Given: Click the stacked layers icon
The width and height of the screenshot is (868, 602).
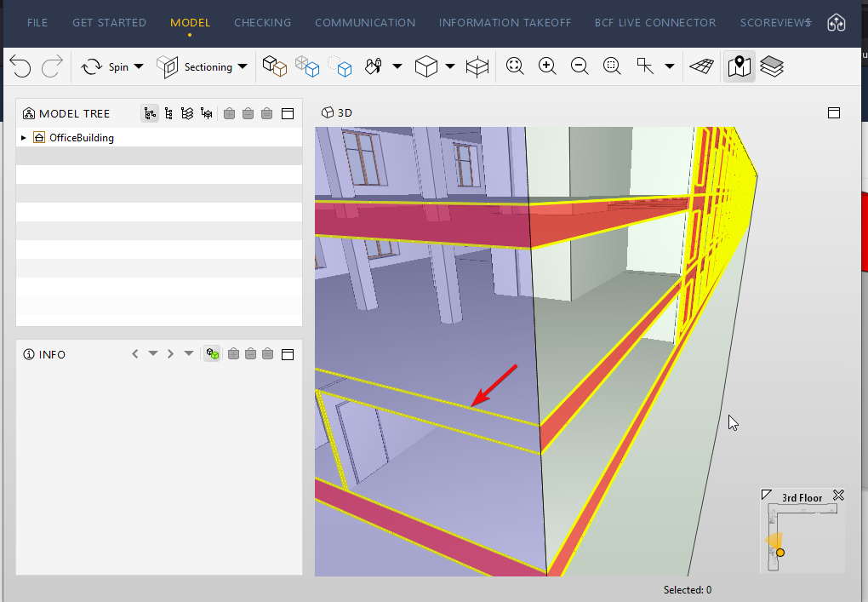Looking at the screenshot, I should click(x=772, y=66).
